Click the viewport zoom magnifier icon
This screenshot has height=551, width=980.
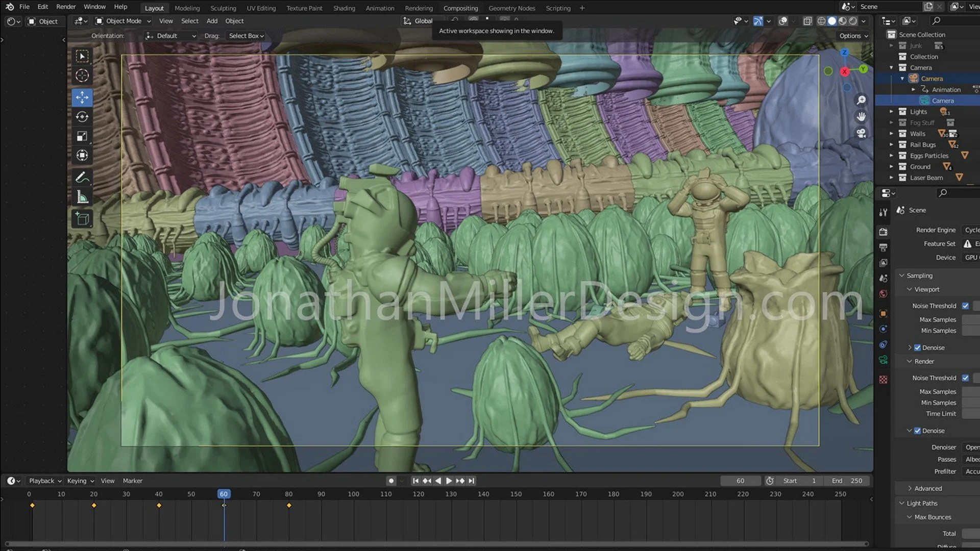point(861,100)
